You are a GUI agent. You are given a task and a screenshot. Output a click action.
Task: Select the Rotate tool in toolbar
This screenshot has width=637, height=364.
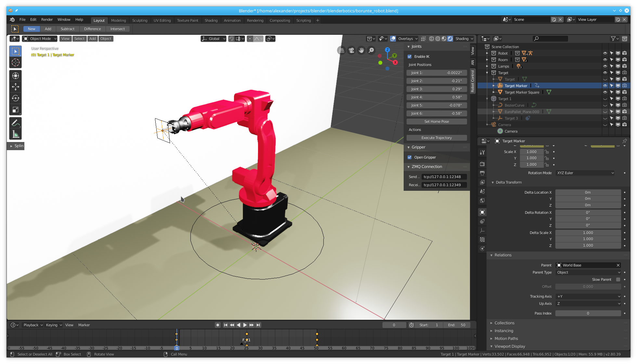[16, 98]
